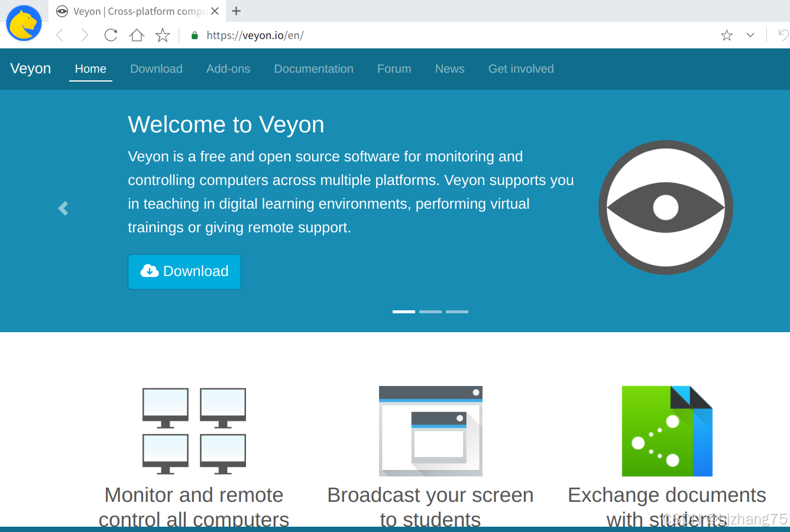Image resolution: width=790 pixels, height=532 pixels.
Task: Click 'Exchange documents with students' text
Action: click(667, 507)
